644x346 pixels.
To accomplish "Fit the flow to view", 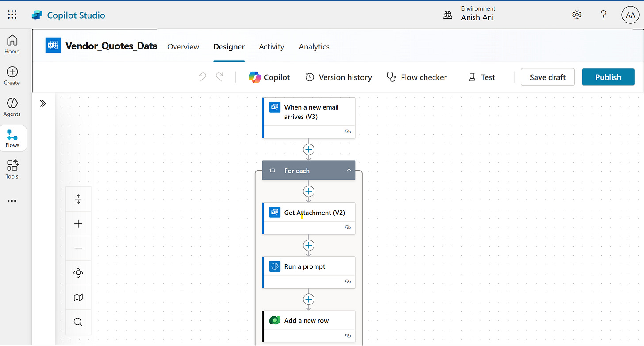I will coord(78,273).
